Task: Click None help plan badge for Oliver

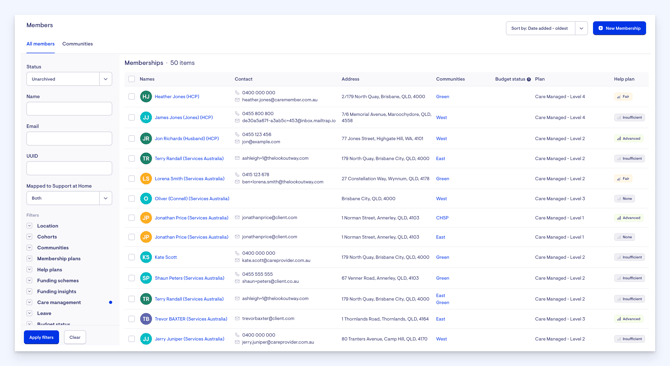Action: click(624, 199)
